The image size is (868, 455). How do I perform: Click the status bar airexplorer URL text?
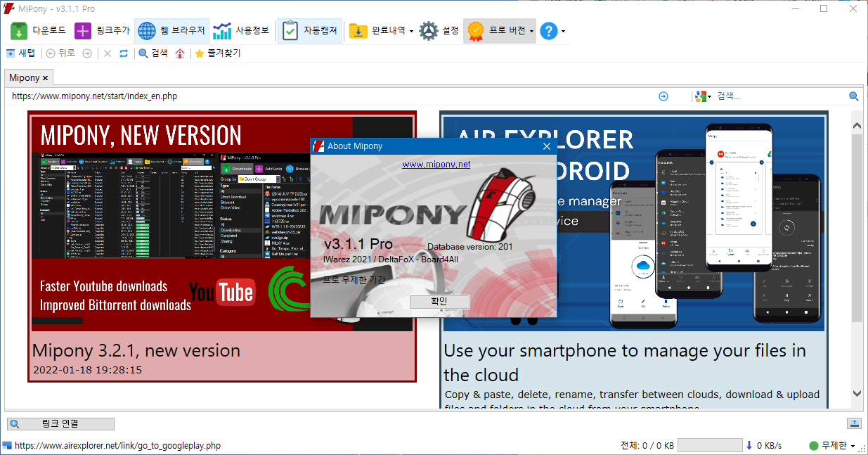pyautogui.click(x=117, y=445)
